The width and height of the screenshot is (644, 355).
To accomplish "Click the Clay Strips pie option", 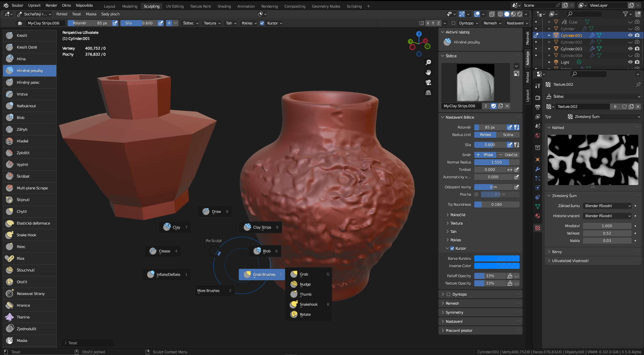I will pos(260,227).
